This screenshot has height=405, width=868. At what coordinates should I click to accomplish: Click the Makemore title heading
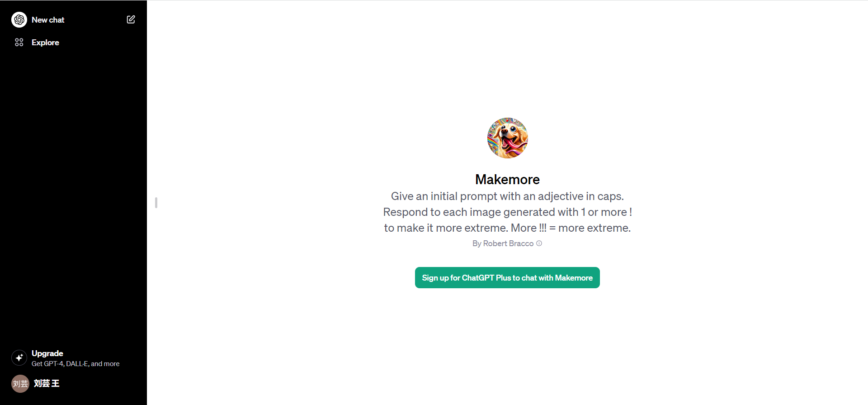point(507,180)
